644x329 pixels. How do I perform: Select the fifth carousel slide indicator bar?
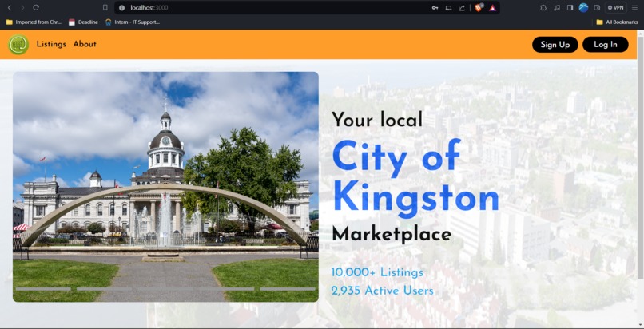[288, 289]
